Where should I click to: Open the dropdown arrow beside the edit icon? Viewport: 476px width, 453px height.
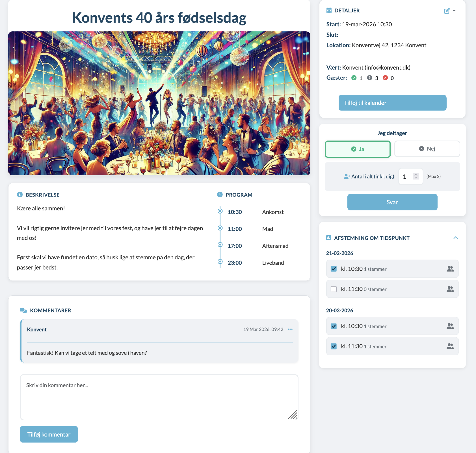point(454,11)
